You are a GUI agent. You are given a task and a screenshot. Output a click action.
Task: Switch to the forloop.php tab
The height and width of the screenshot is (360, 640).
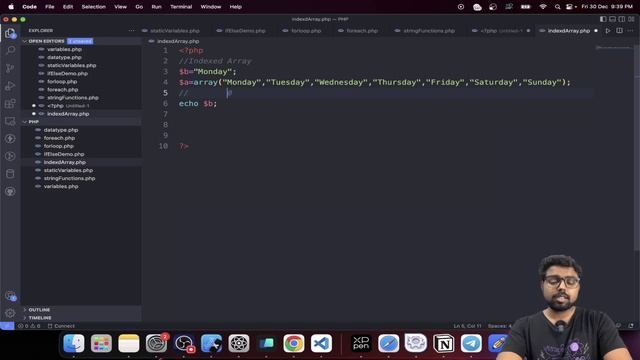pos(306,31)
